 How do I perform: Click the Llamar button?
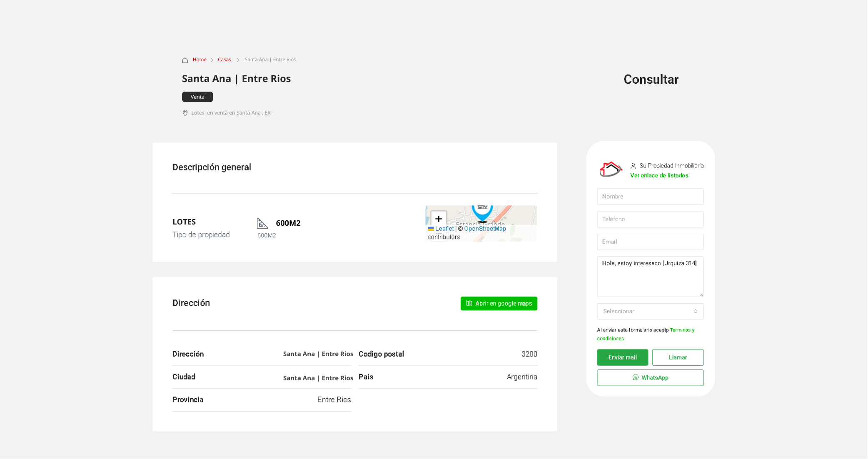[678, 357]
